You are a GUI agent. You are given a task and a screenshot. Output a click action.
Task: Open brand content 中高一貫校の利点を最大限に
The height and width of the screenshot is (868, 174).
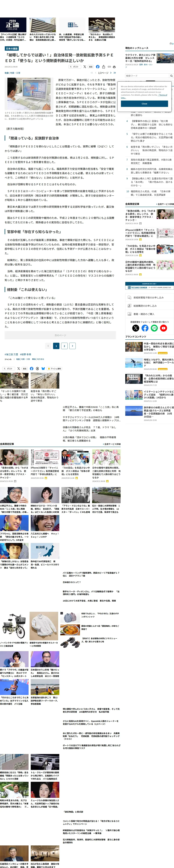pyautogui.click(x=159, y=347)
